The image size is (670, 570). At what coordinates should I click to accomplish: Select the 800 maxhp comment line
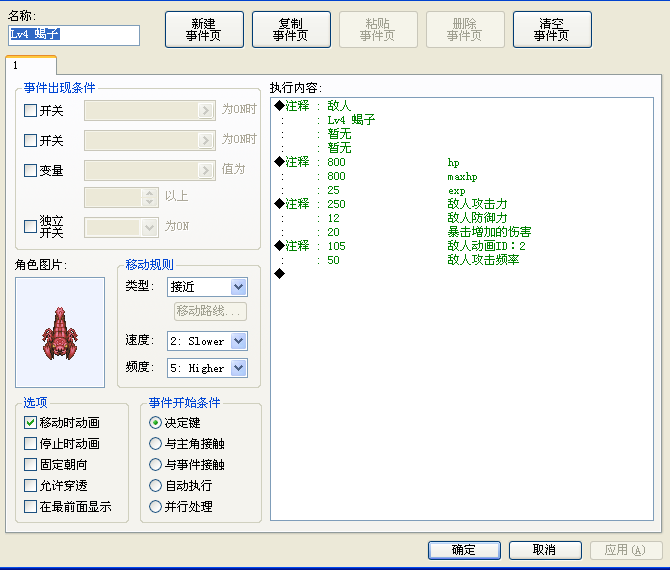461,176
